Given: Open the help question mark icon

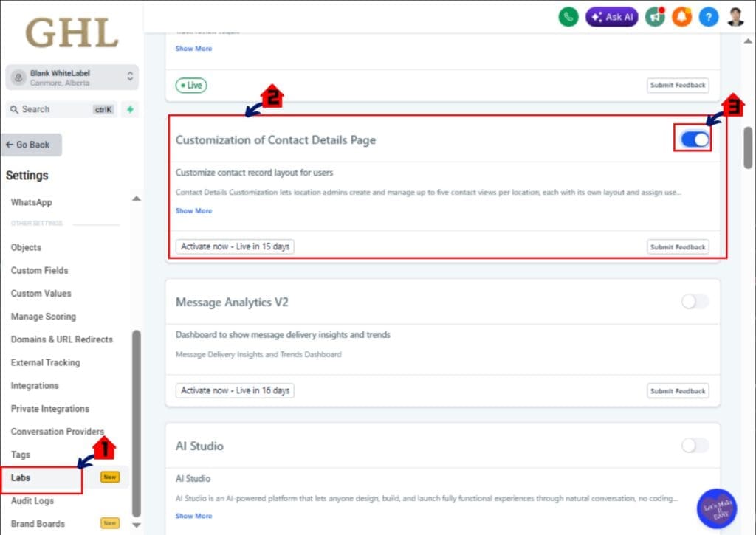Looking at the screenshot, I should (708, 16).
